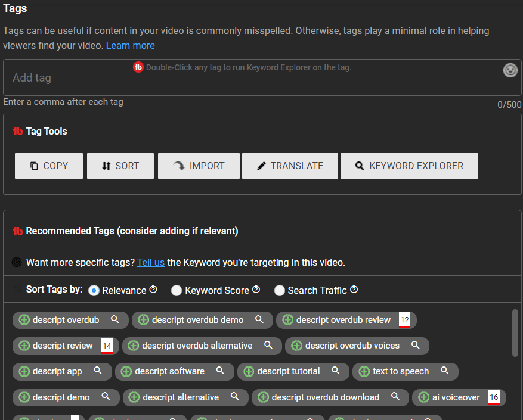This screenshot has height=420, width=523.
Task: Click rank badge 12 on overdub review
Action: click(404, 320)
